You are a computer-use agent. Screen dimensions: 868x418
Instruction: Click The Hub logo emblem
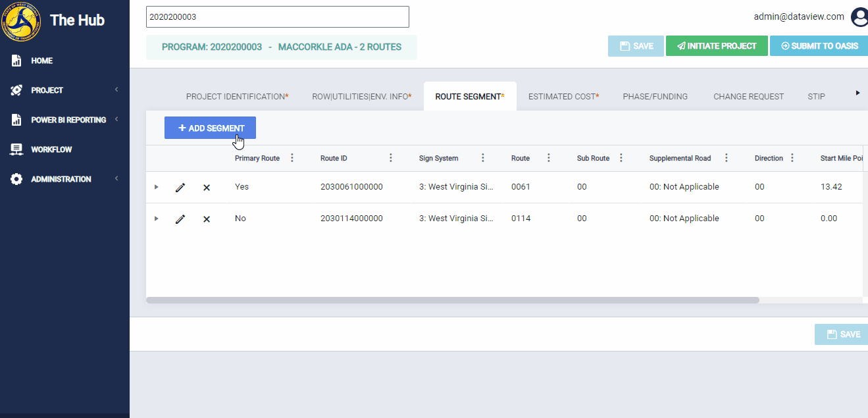point(21,20)
